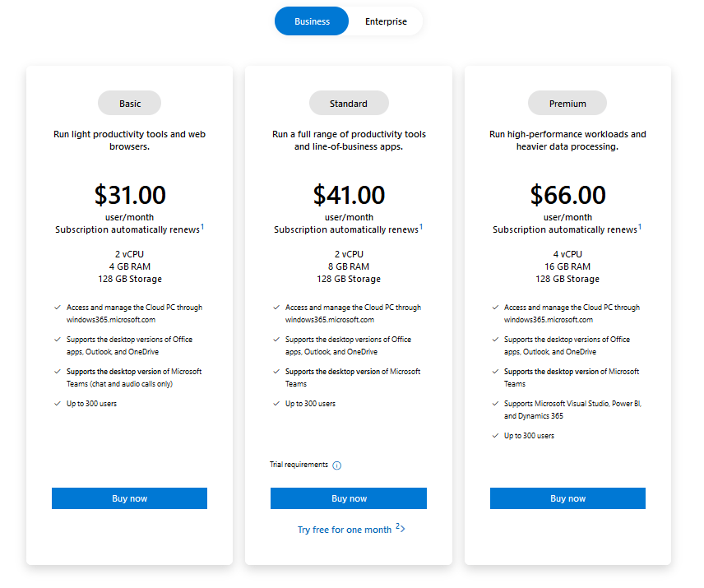Select the Basic plan label pill
The image size is (704, 588).
[x=129, y=104]
